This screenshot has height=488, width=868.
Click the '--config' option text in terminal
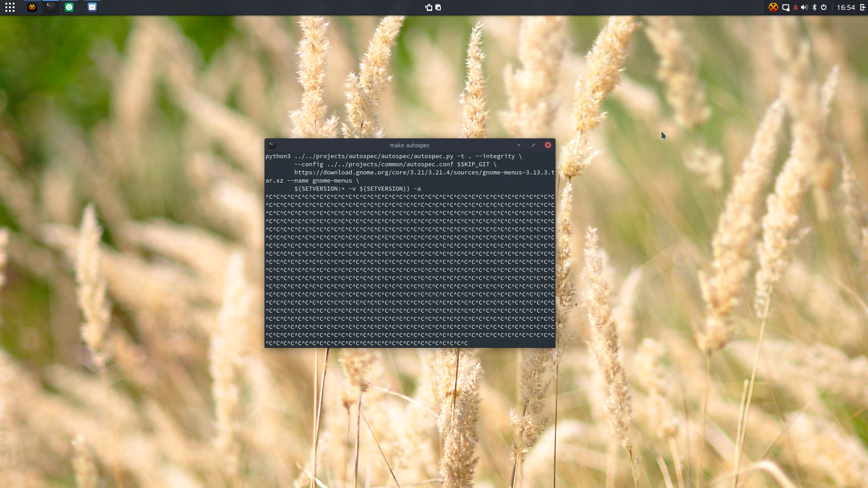tap(309, 164)
